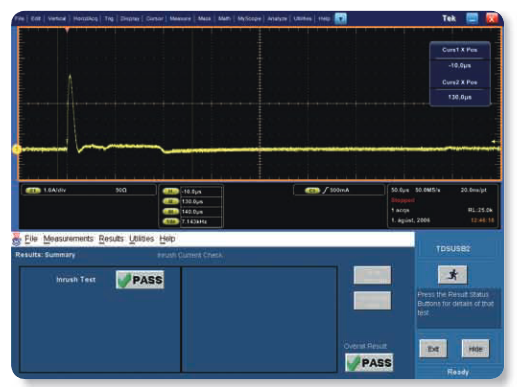This screenshot has height=387, width=517.
Task: Click the time readout 12:46:16
Action: click(482, 220)
